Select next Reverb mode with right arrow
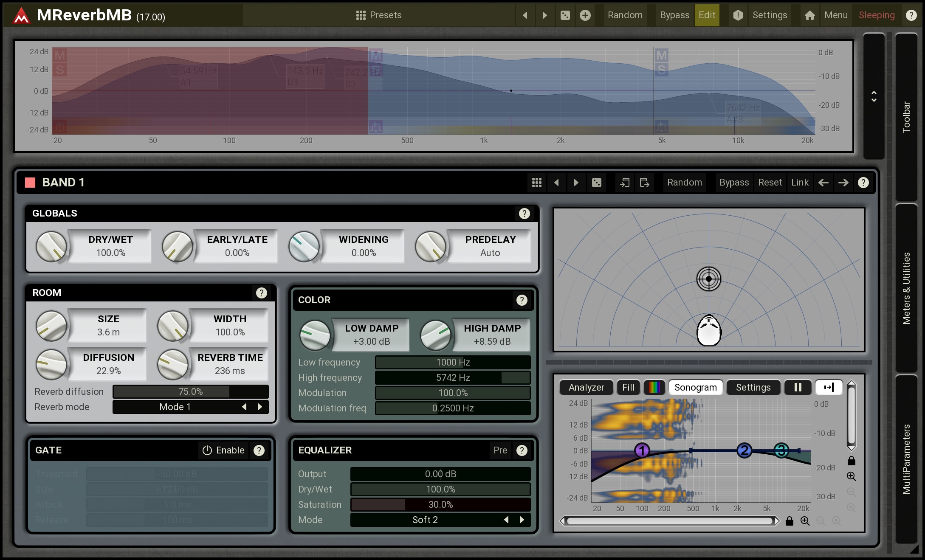 click(260, 407)
